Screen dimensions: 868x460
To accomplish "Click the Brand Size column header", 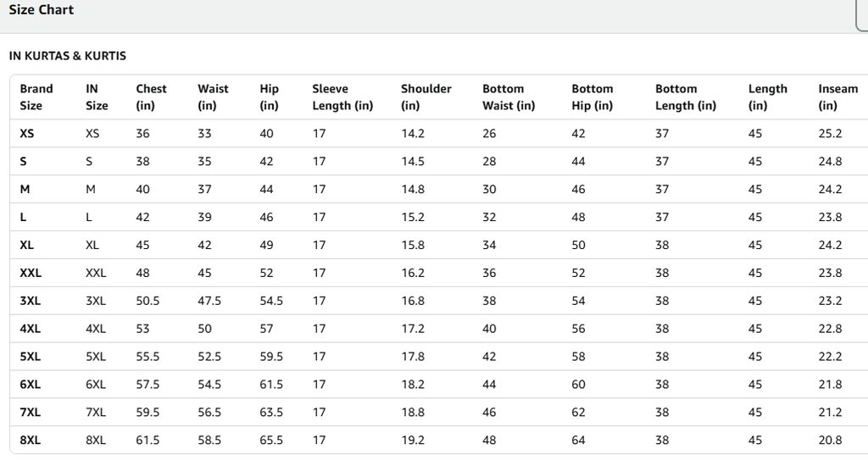I will (x=36, y=97).
